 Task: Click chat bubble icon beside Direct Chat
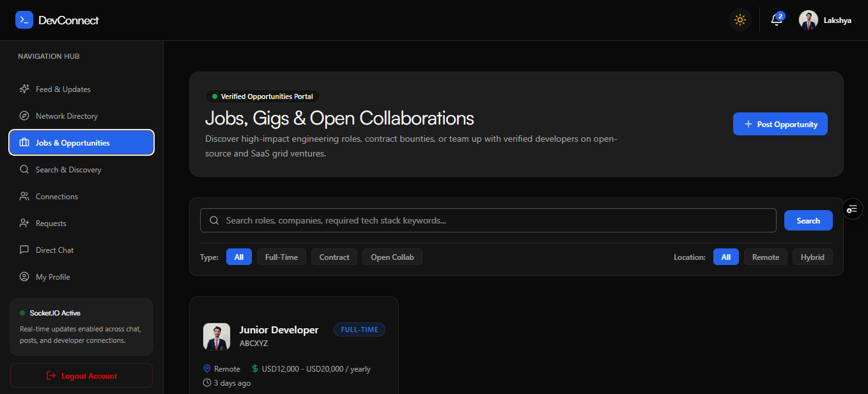click(x=24, y=250)
